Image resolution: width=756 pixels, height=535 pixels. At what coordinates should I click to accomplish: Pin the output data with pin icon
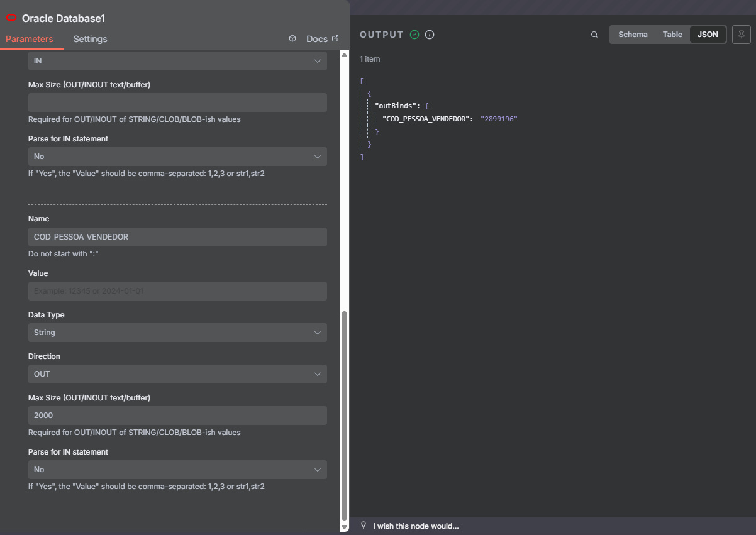[742, 35]
